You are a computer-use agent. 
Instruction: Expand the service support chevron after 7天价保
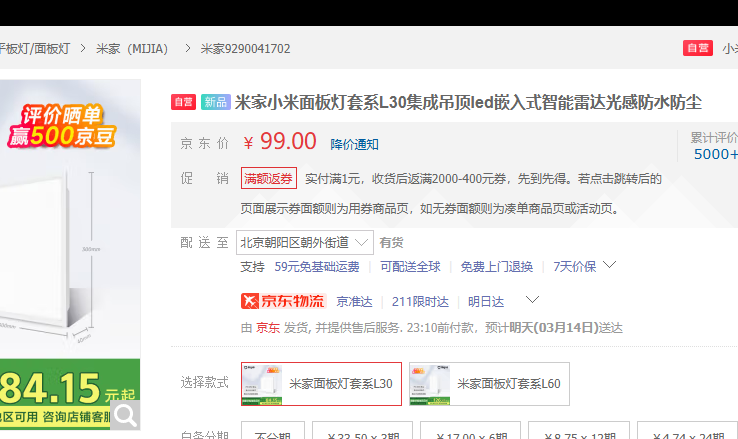tap(610, 265)
